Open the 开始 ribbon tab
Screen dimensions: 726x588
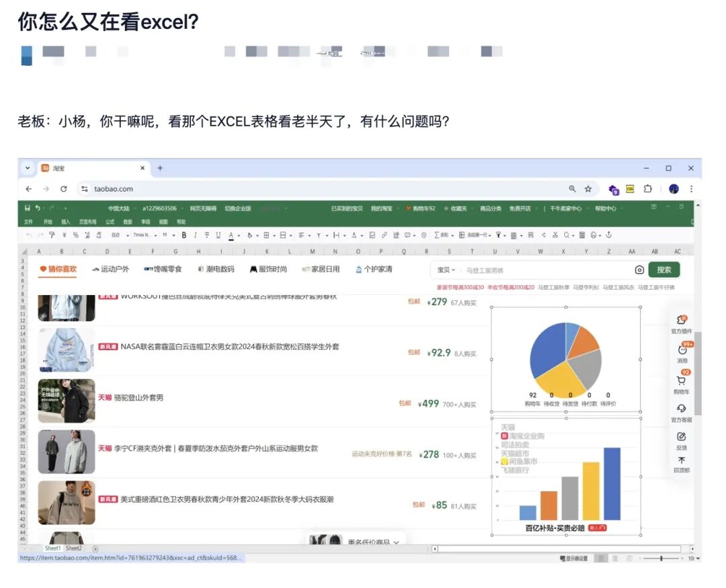pyautogui.click(x=48, y=222)
